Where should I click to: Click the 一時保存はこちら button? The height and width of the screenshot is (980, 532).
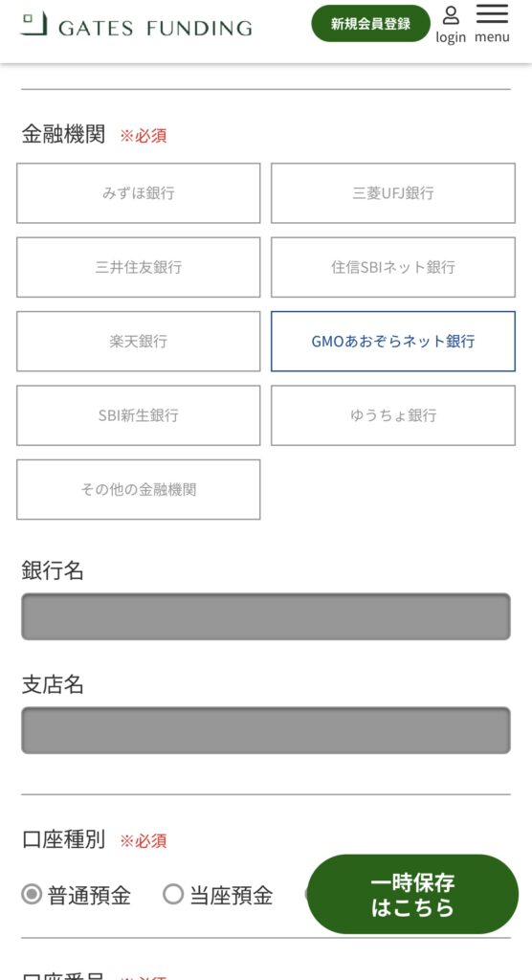412,895
